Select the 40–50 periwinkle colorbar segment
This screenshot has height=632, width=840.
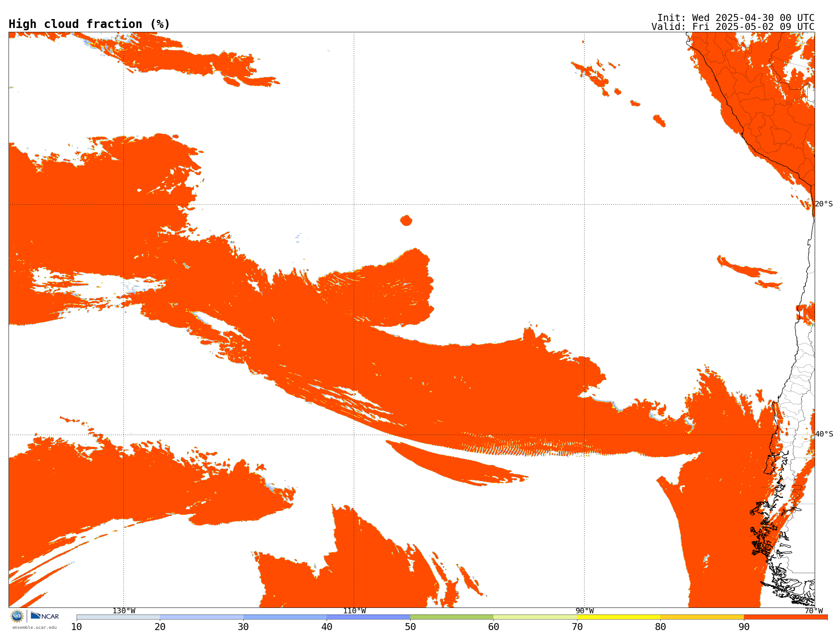(x=368, y=617)
